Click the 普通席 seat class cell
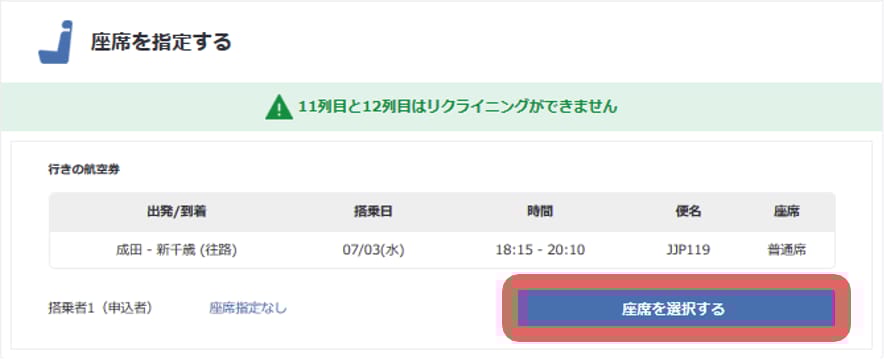Image resolution: width=884 pixels, height=360 pixels. [787, 250]
